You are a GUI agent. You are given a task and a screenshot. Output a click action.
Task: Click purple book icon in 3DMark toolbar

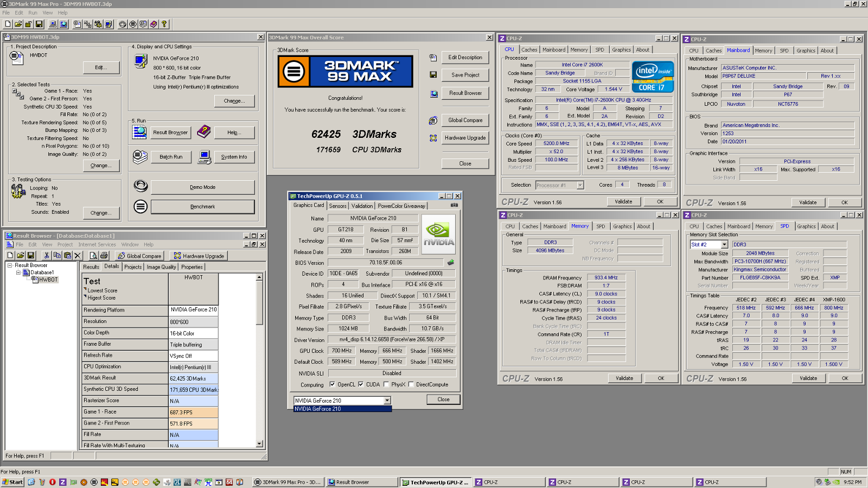154,24
